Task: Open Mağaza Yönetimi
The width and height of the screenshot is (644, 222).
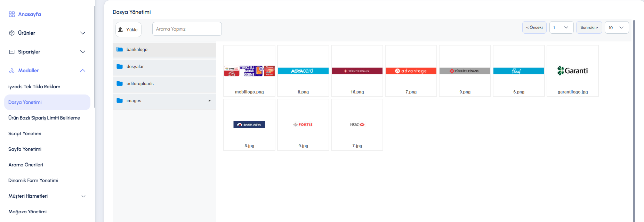Action: pos(27,212)
